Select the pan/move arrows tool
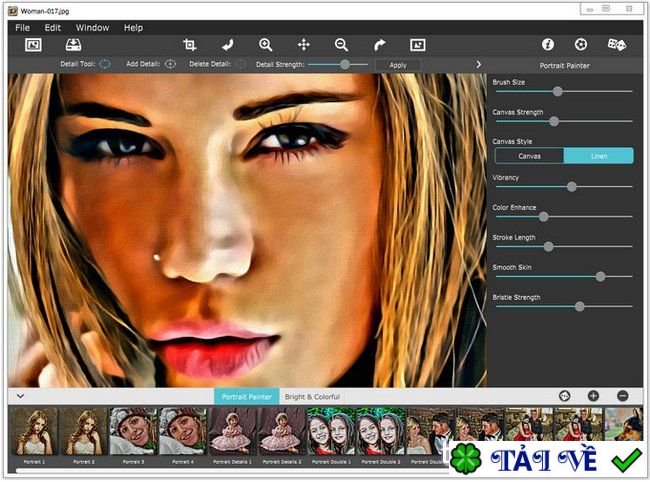This screenshot has width=650, height=482. tap(303, 45)
